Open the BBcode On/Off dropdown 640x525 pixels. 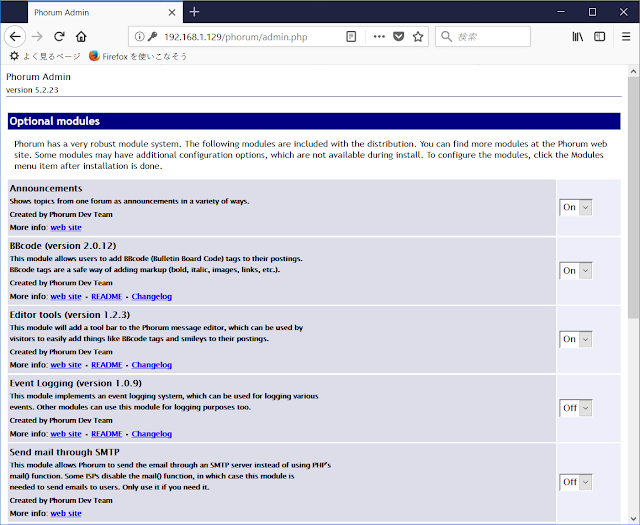coord(576,271)
